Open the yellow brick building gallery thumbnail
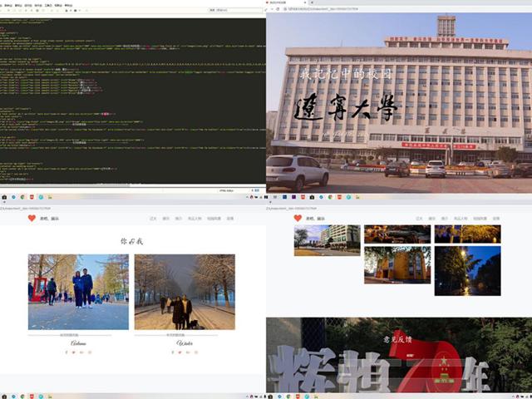Screen dimensions: 532x399 (x=397, y=265)
